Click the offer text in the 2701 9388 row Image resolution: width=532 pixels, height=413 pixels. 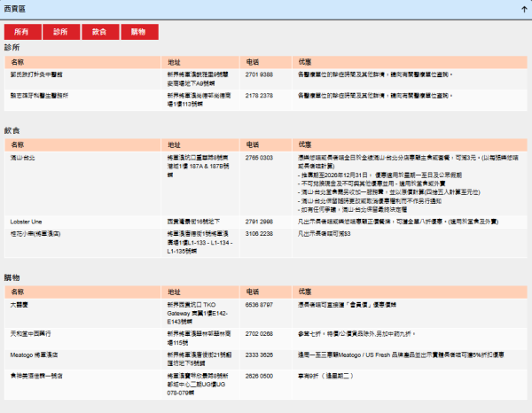(x=375, y=74)
